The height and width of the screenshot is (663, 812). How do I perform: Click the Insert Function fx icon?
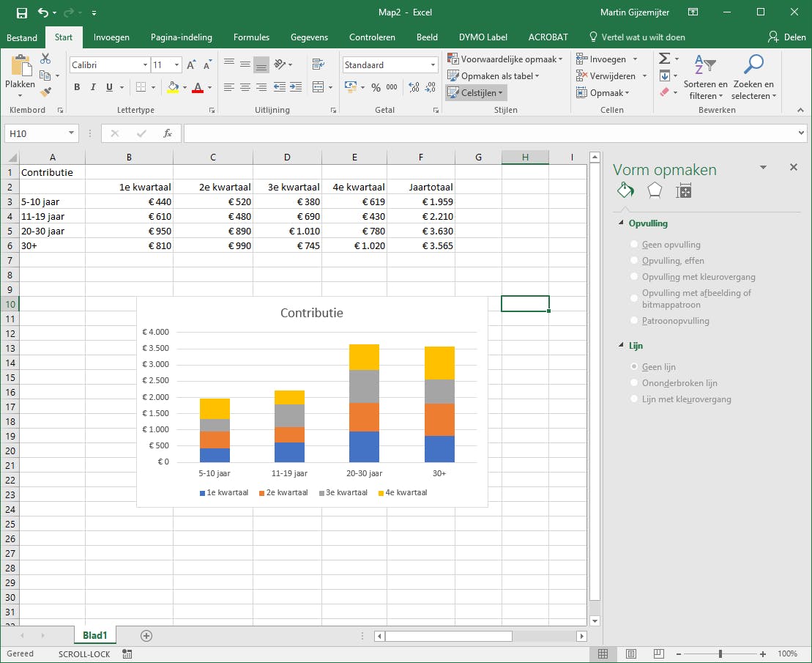[168, 133]
